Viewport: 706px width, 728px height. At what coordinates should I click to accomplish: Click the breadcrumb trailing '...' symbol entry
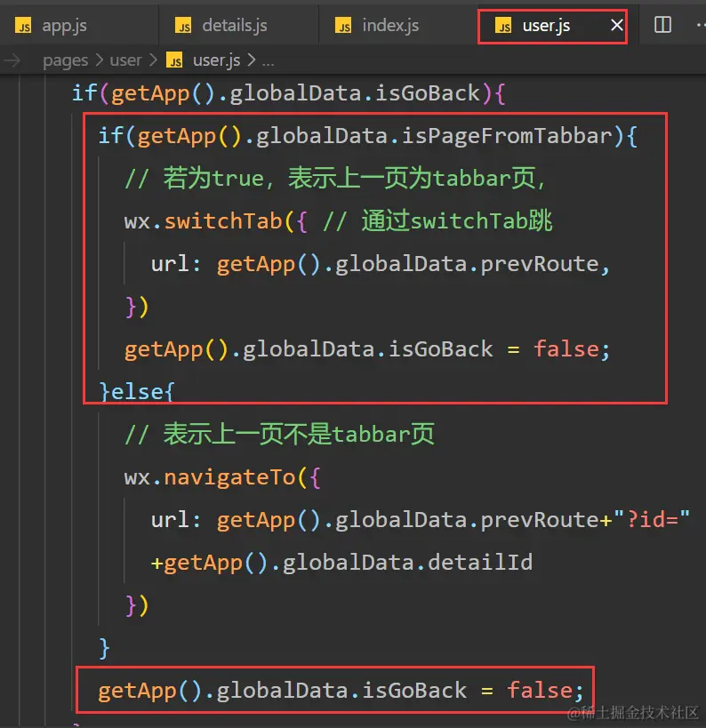coord(268,60)
